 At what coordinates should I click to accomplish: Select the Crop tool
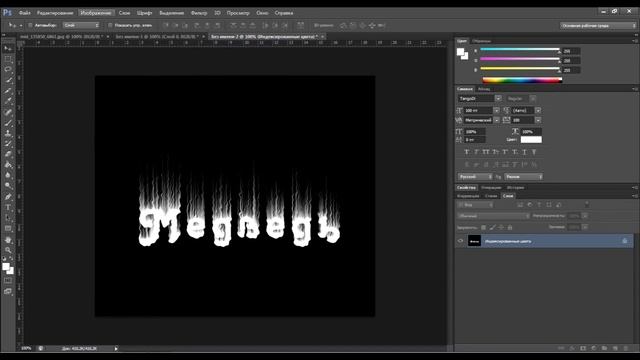(x=8, y=91)
